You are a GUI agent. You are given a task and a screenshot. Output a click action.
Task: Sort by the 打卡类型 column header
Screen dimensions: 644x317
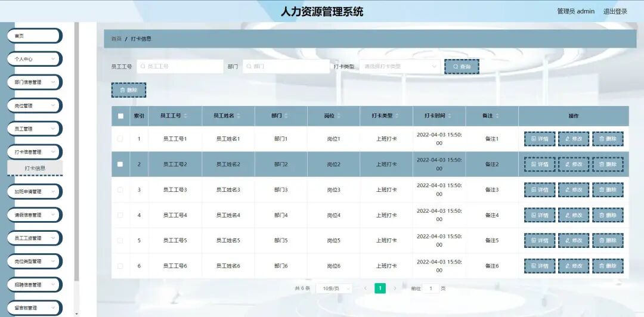tap(397, 116)
